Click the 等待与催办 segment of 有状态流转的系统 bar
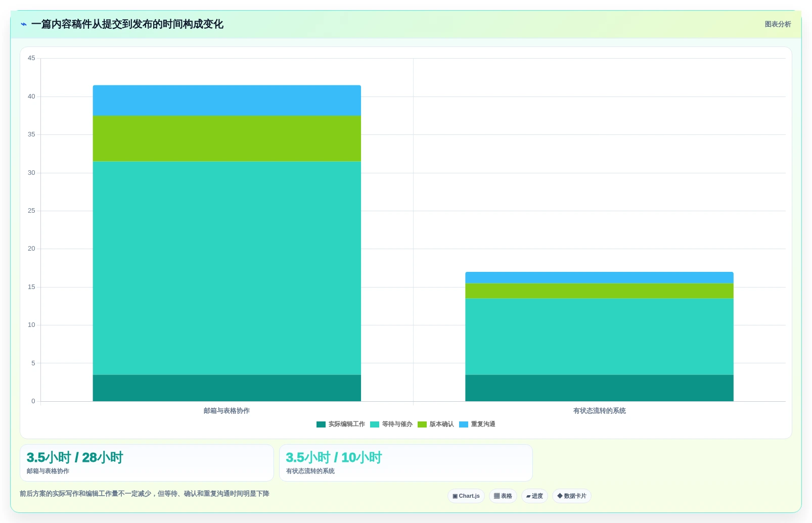Viewport: 812px width, 523px height. tap(600, 337)
